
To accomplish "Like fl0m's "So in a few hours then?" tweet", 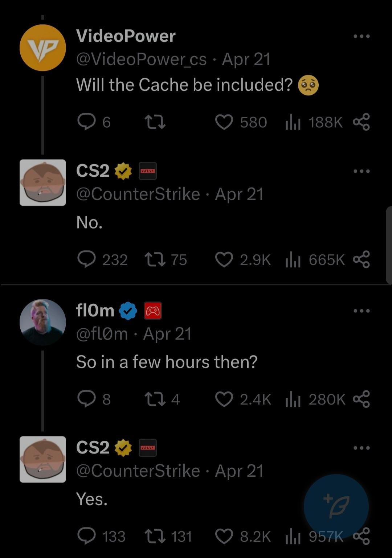I will tap(224, 399).
